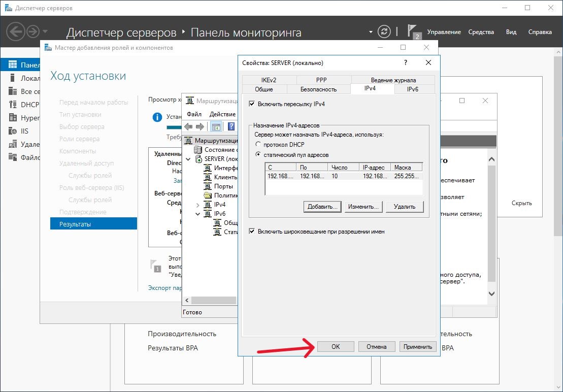Click the Server Manager back arrow
Viewport: 563px width, 392px height.
point(16,32)
